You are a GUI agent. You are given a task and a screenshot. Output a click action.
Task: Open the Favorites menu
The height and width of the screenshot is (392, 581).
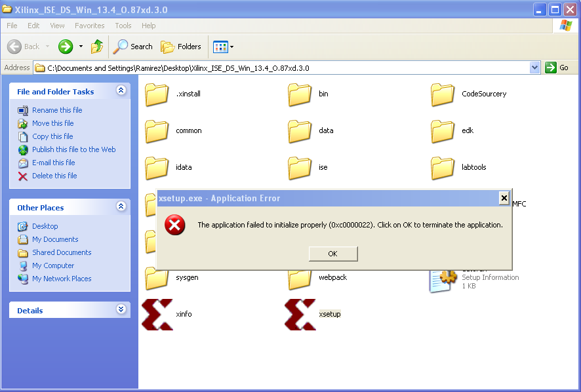click(x=90, y=26)
